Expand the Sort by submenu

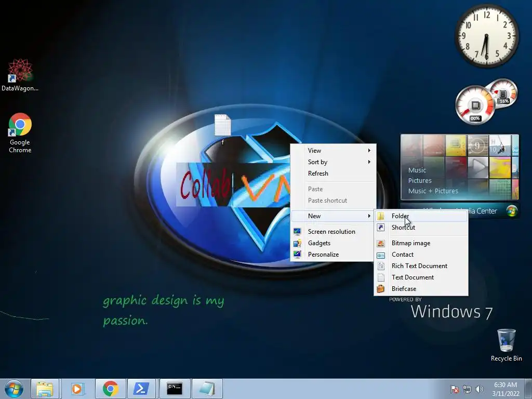333,162
